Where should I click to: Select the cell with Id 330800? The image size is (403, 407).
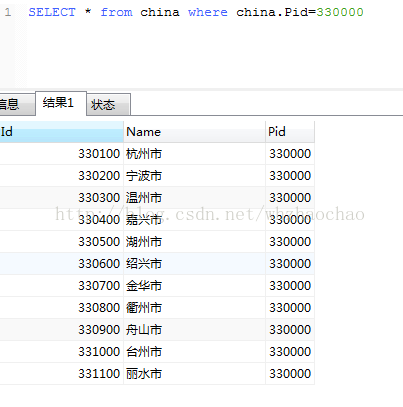pyautogui.click(x=61, y=308)
